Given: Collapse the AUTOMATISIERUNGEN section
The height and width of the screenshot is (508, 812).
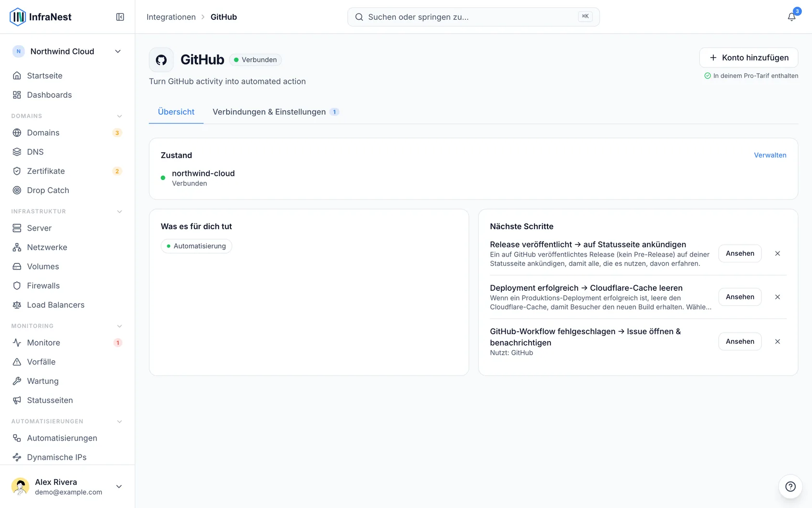Looking at the screenshot, I should [120, 421].
